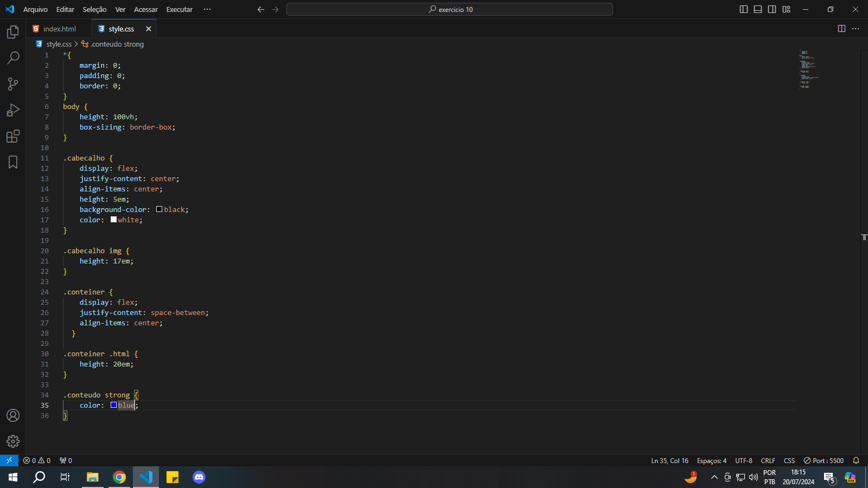
Task: Open notifications bell in status bar
Action: (x=856, y=460)
